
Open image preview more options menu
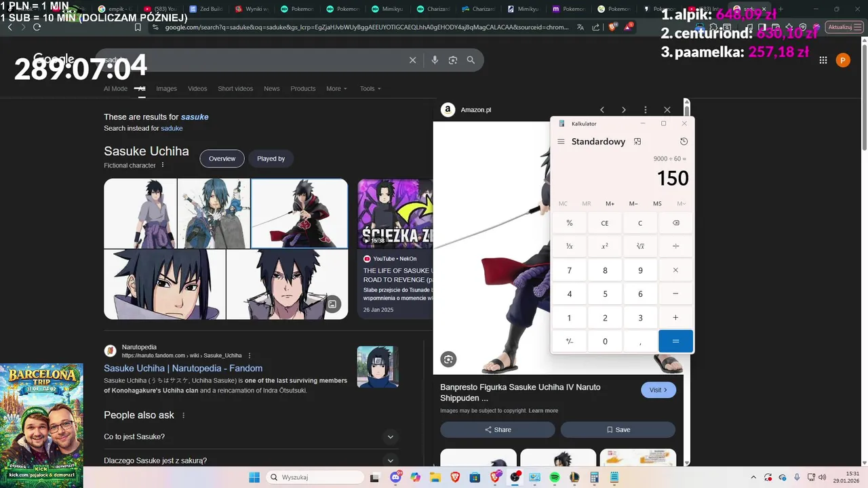click(x=645, y=110)
